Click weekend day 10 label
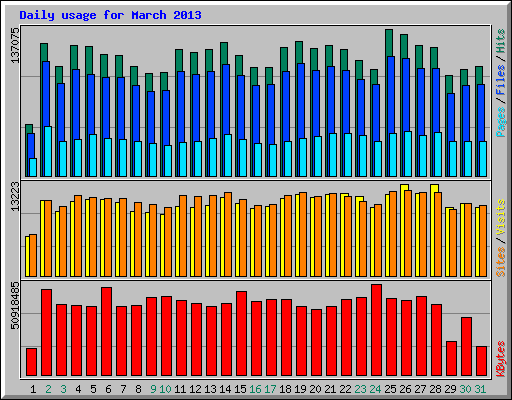Viewport: 512px width, 400px height. [165, 389]
